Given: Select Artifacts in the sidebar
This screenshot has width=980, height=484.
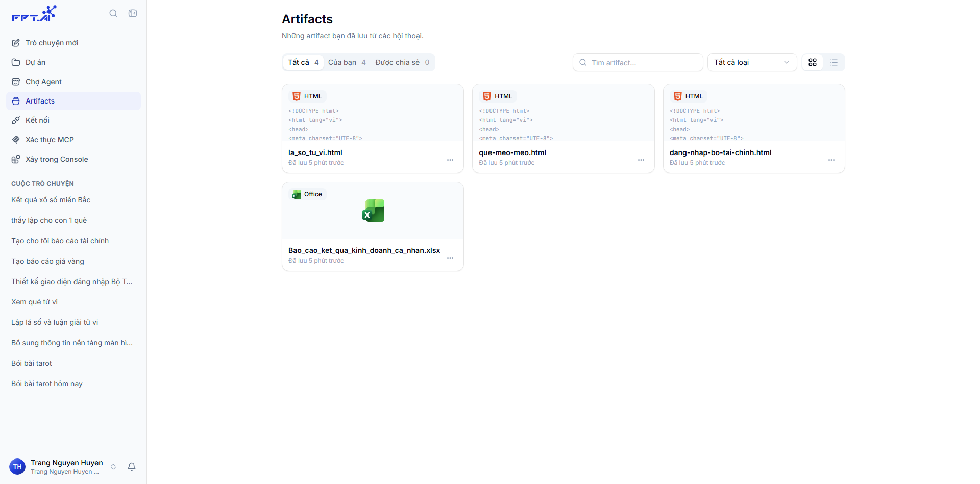Looking at the screenshot, I should (73, 101).
